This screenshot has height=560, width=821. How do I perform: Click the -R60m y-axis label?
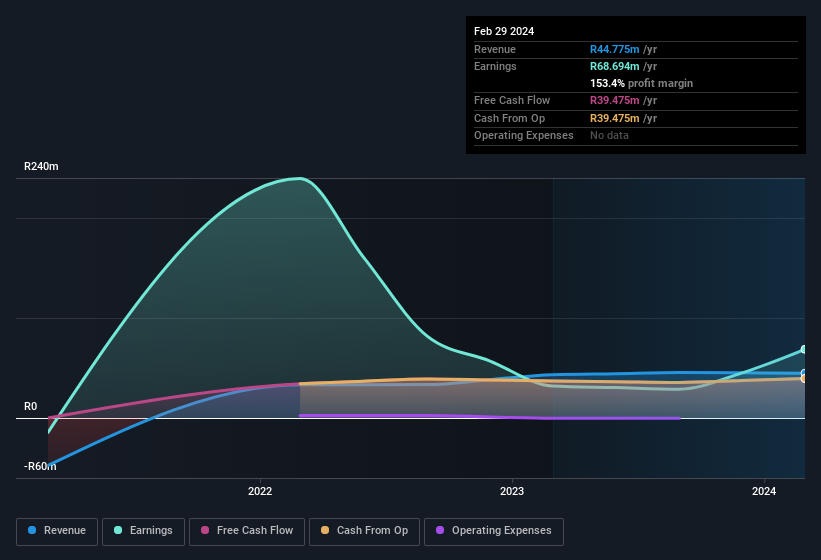point(40,466)
